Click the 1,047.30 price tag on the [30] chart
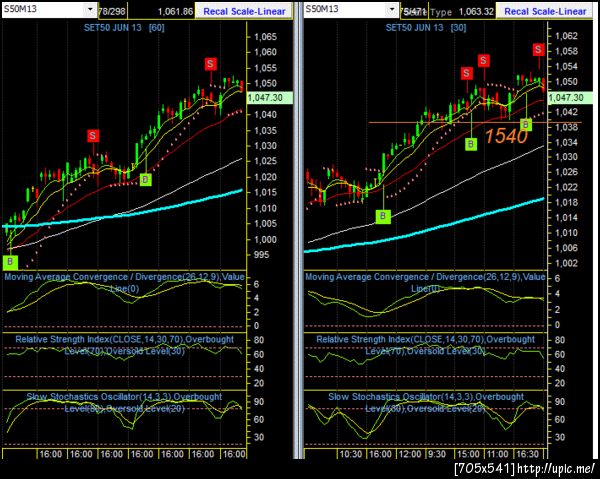This screenshot has height=479, width=600. pyautogui.click(x=570, y=98)
